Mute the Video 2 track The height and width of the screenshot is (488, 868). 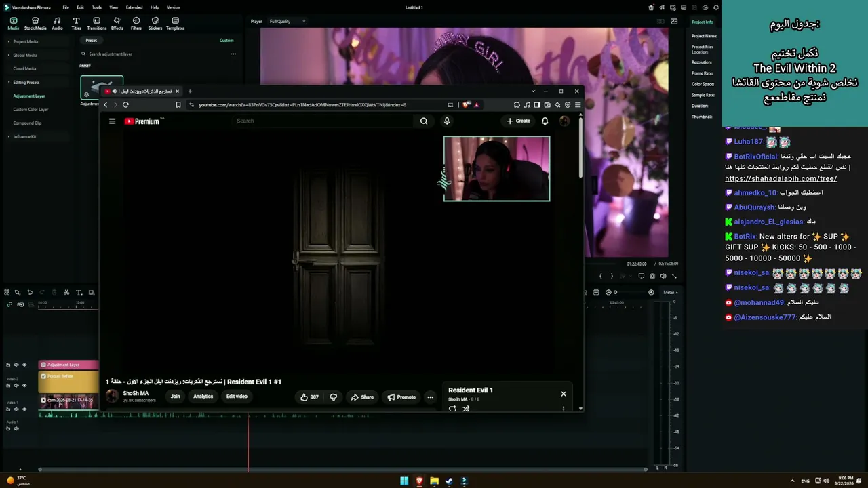(x=16, y=385)
